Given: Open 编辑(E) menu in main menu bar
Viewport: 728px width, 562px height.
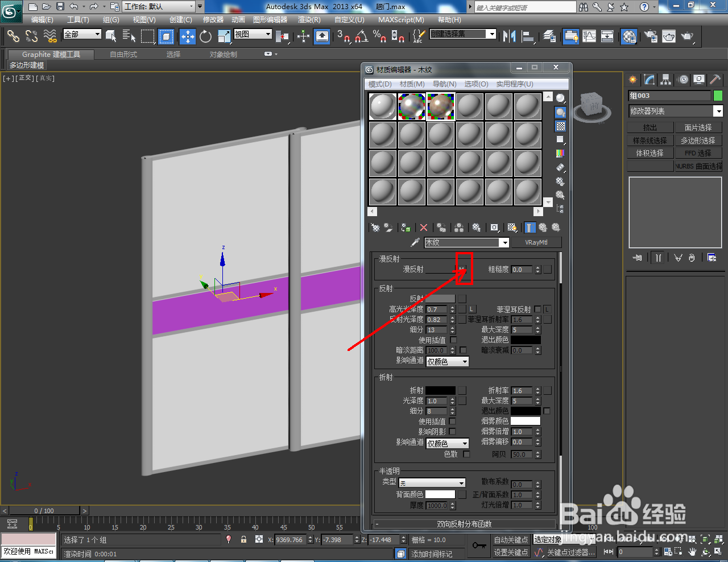Looking at the screenshot, I should point(42,20).
